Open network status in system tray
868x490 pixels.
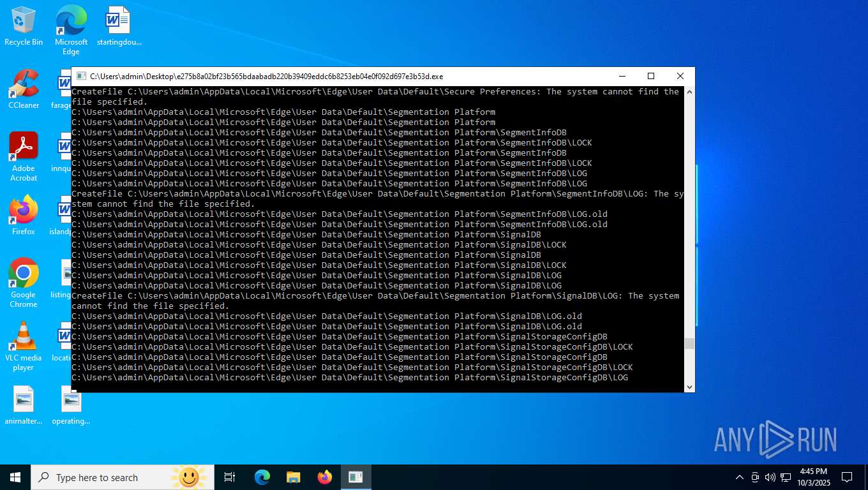point(786,477)
